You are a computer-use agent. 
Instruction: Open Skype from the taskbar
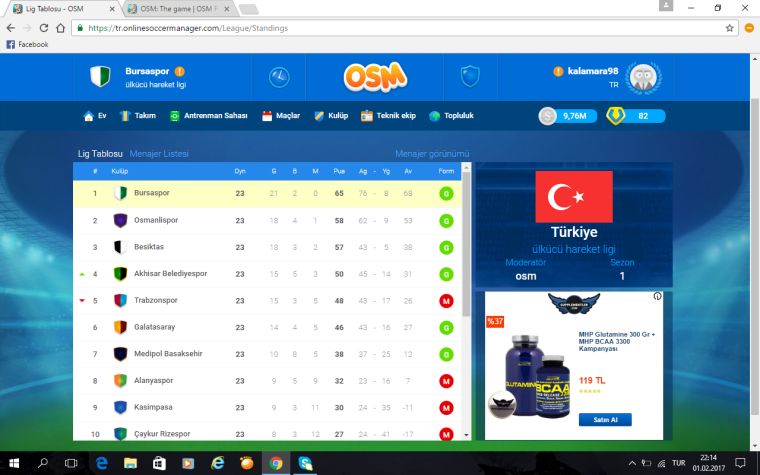[305, 463]
